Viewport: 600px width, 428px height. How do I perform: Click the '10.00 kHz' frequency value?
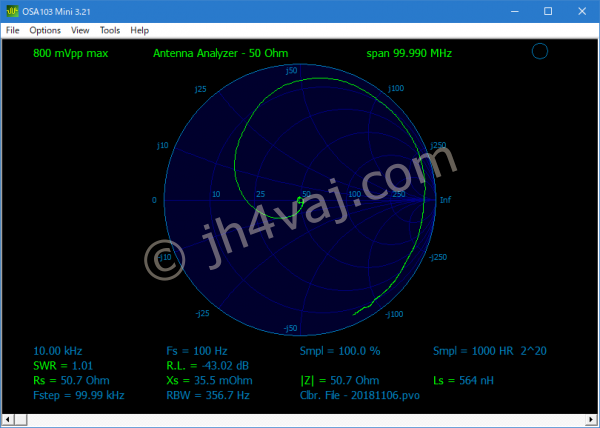pos(57,351)
